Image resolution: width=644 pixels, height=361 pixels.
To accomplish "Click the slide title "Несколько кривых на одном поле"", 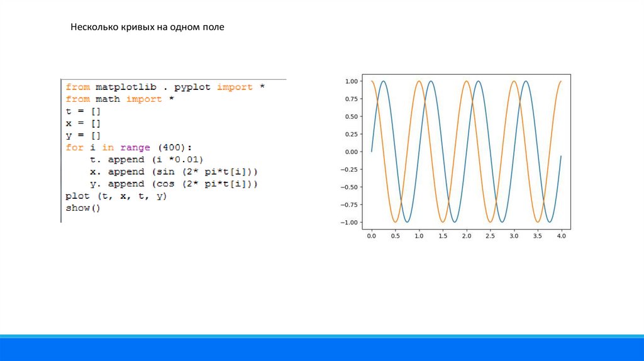I will tap(147, 28).
